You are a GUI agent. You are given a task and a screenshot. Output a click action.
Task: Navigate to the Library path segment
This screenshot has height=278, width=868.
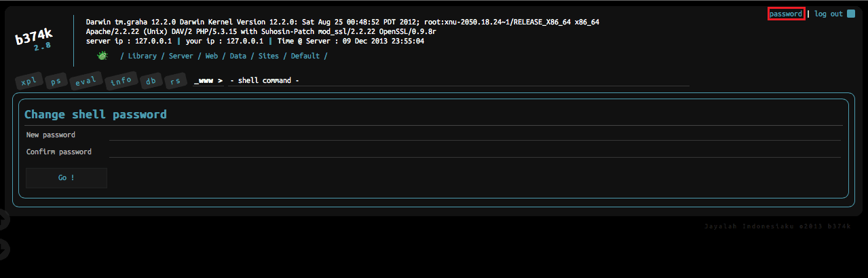(x=142, y=56)
